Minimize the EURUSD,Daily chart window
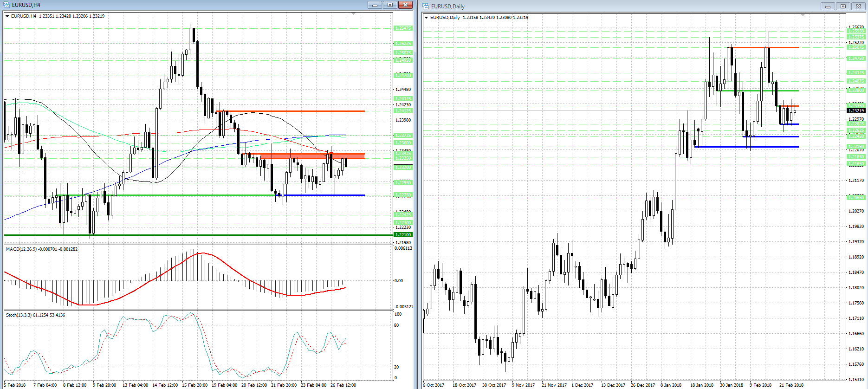 click(x=828, y=6)
